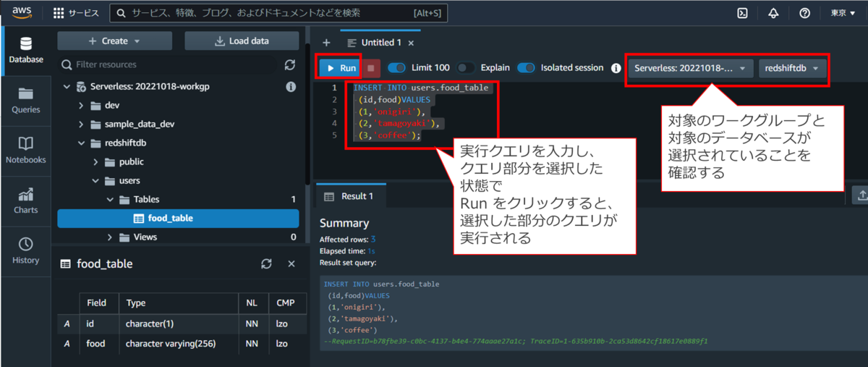Expand the dev database node

pos(80,106)
